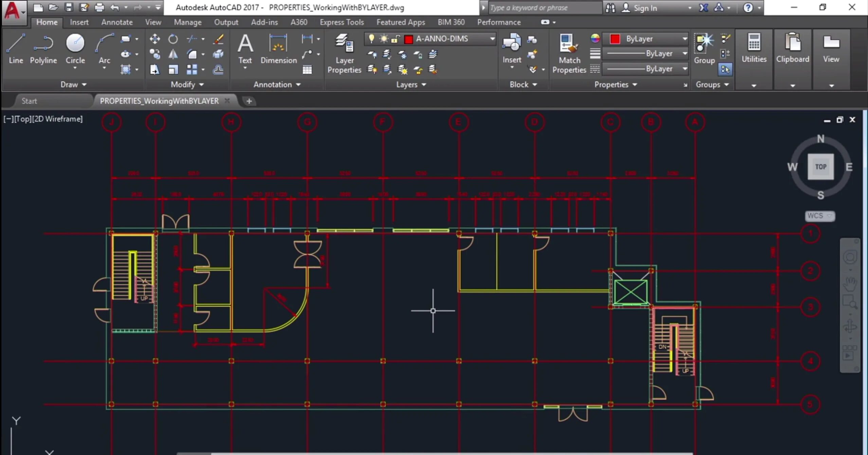
Task: Toggle layer freeze sun icon
Action: pyautogui.click(x=384, y=39)
